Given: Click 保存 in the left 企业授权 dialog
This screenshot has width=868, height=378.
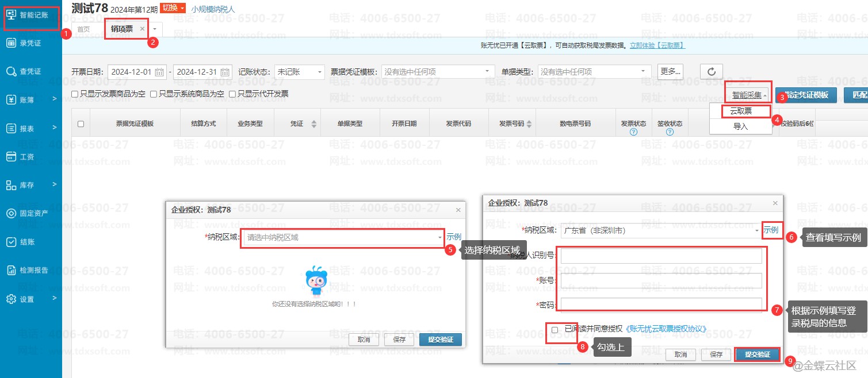Looking at the screenshot, I should (x=399, y=340).
